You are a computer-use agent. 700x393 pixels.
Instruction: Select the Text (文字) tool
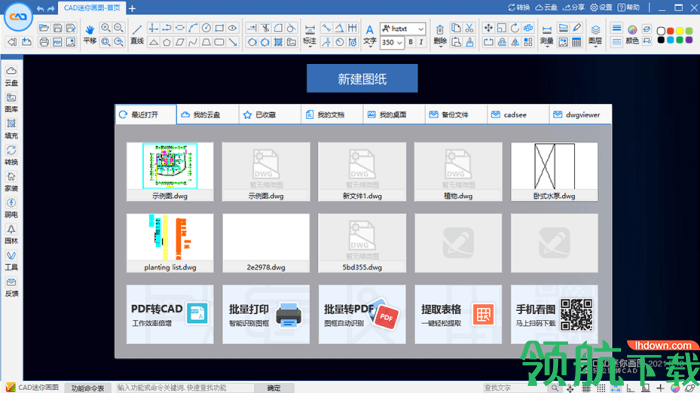click(370, 35)
